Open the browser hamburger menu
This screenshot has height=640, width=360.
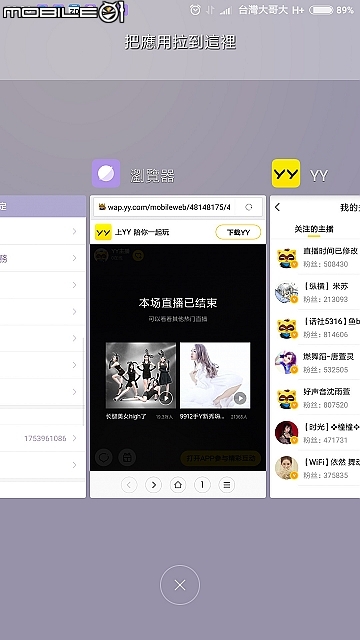tap(227, 485)
